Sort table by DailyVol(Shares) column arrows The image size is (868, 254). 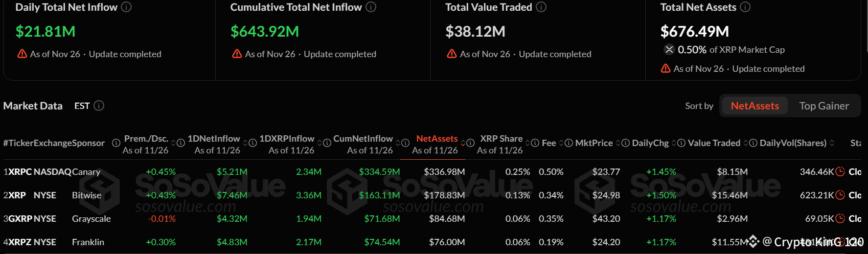click(x=832, y=143)
